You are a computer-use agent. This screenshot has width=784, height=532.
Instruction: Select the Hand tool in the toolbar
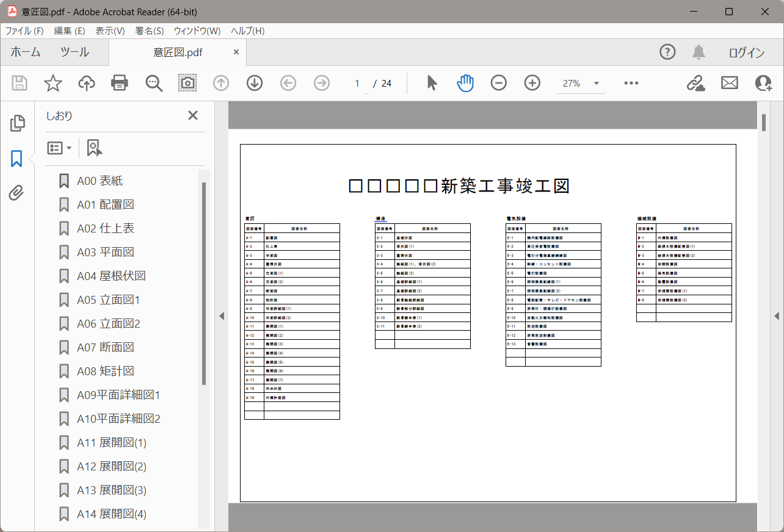tap(465, 83)
